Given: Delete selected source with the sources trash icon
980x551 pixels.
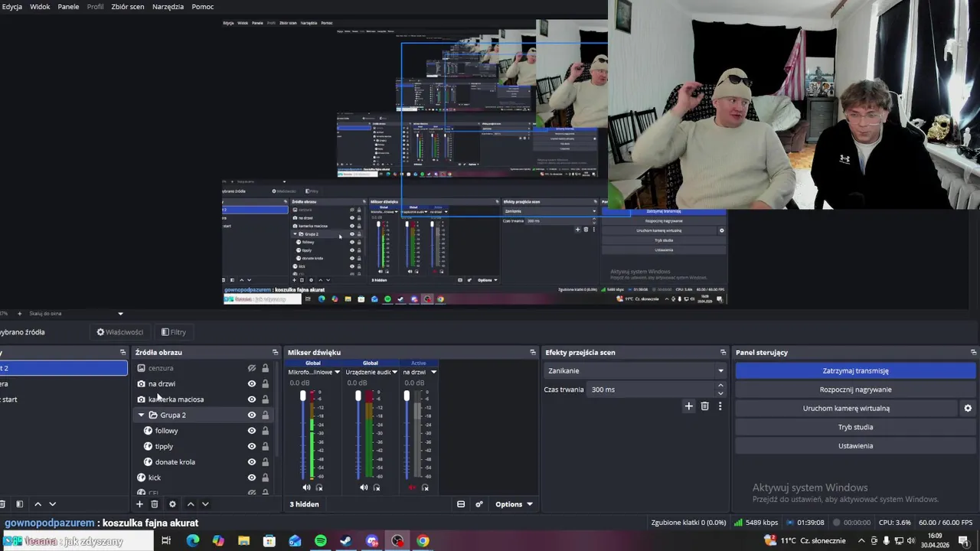Looking at the screenshot, I should click(154, 504).
